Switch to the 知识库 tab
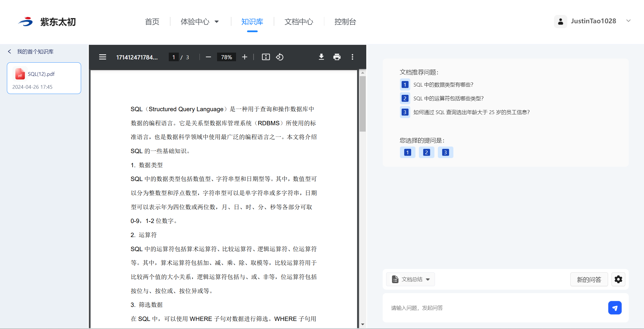This screenshot has width=644, height=329. [252, 22]
